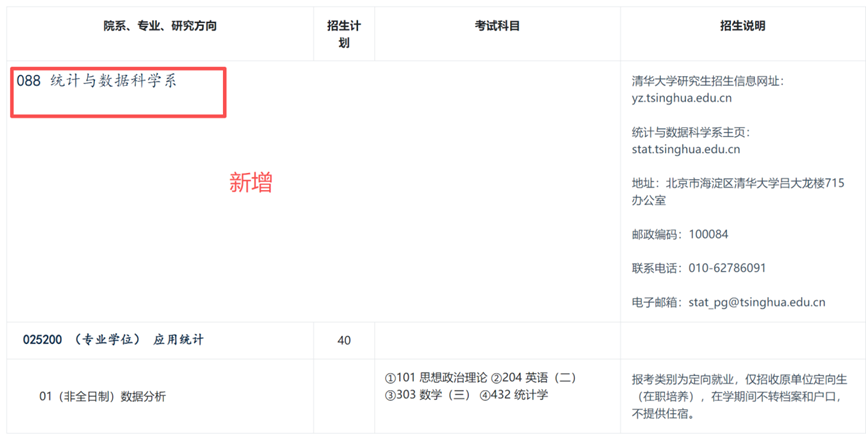This screenshot has width=868, height=436.
Task: Click the enrollment quota number 40
Action: click(344, 340)
